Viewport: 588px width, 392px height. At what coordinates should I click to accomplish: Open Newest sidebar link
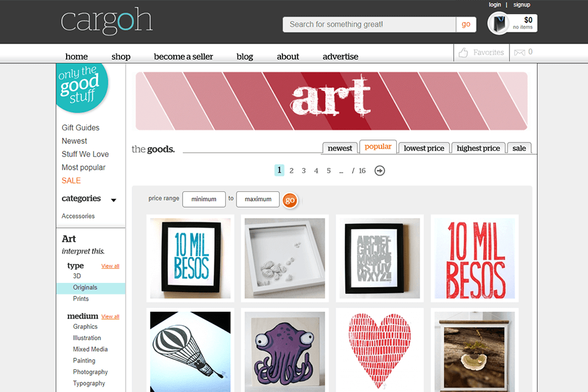click(x=74, y=141)
